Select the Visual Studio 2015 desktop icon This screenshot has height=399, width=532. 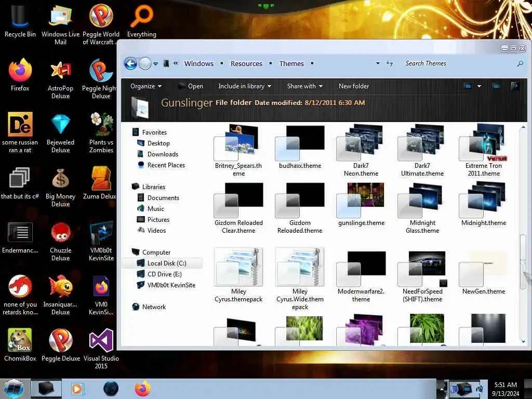tap(101, 349)
